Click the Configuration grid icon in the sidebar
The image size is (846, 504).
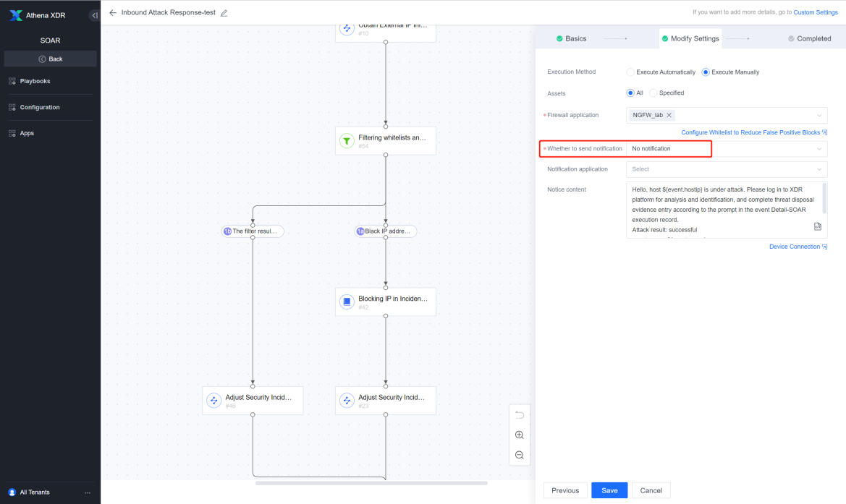click(12, 107)
